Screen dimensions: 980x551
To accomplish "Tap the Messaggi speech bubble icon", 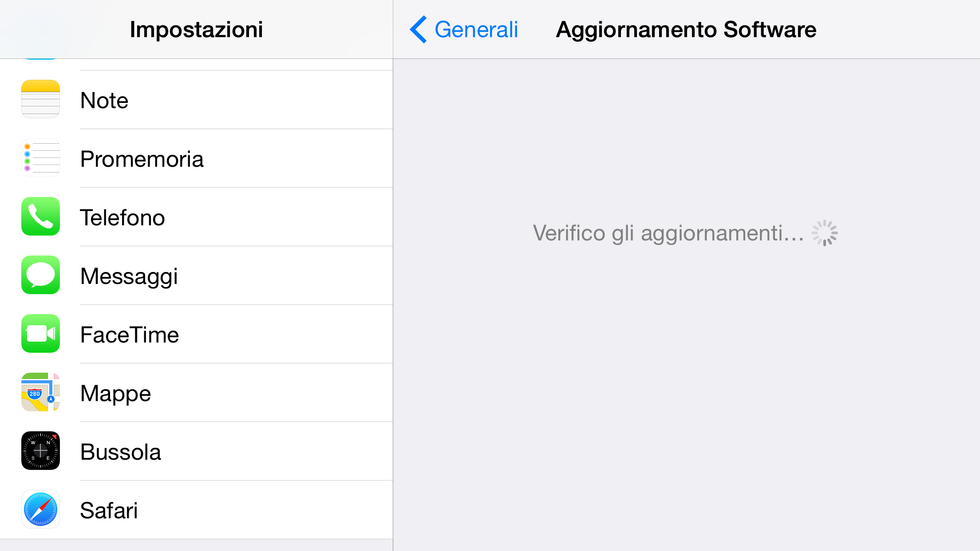I will [41, 275].
